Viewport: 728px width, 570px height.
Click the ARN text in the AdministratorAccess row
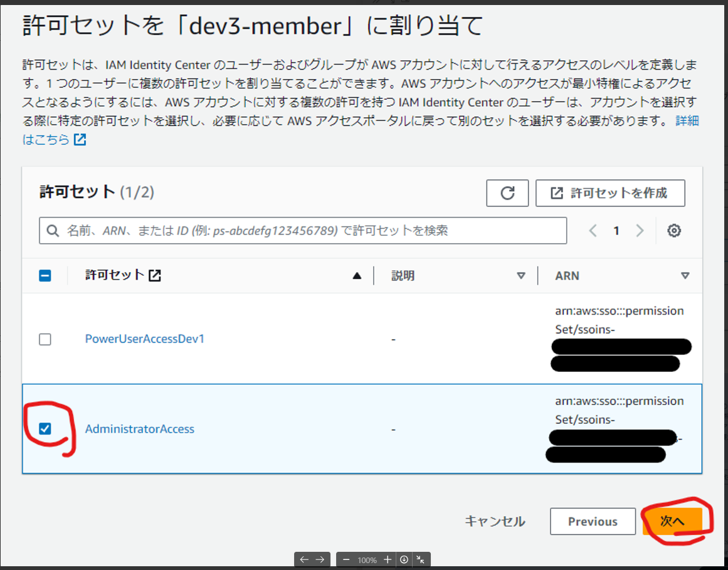pos(620,410)
